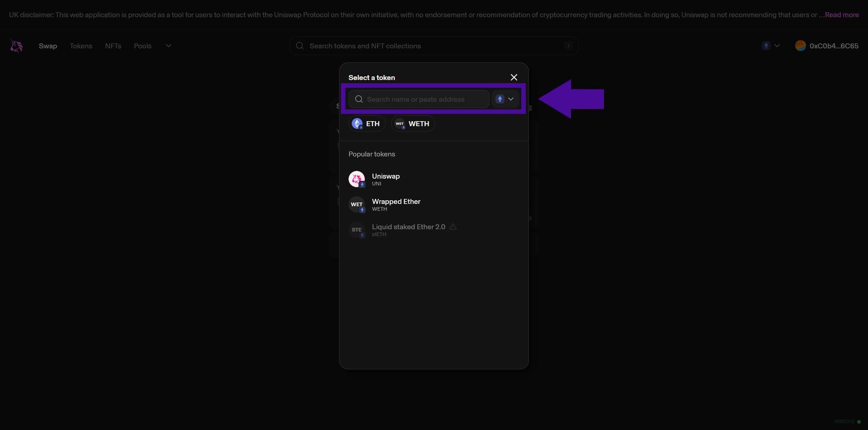Open the Tokens tab
This screenshot has width=868, height=430.
tap(81, 46)
